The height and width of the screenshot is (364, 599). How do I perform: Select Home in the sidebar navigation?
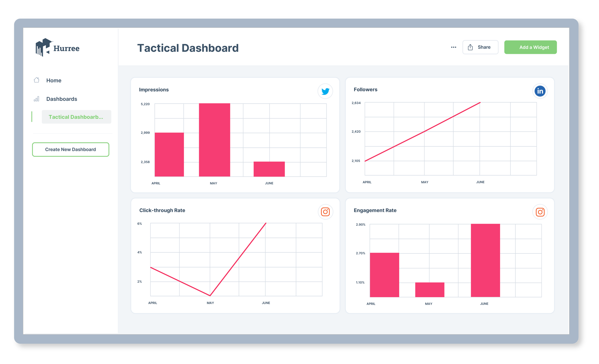(54, 80)
